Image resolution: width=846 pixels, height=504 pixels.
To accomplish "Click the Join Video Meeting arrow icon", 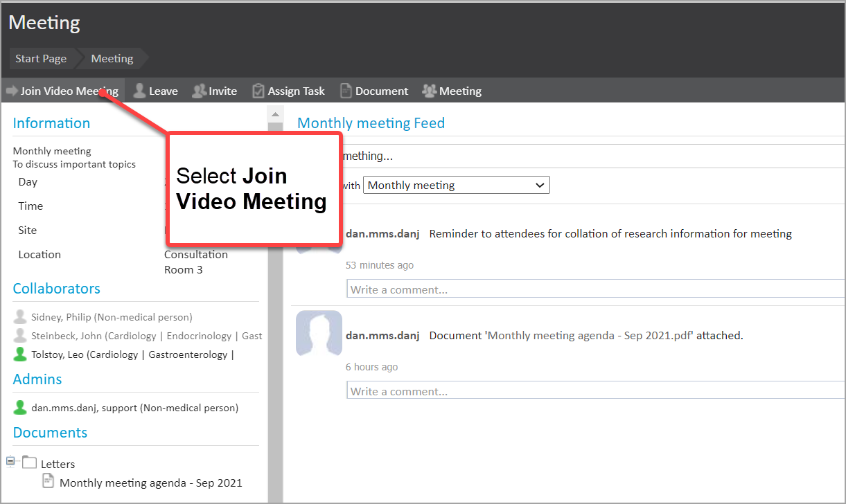I will 12,91.
